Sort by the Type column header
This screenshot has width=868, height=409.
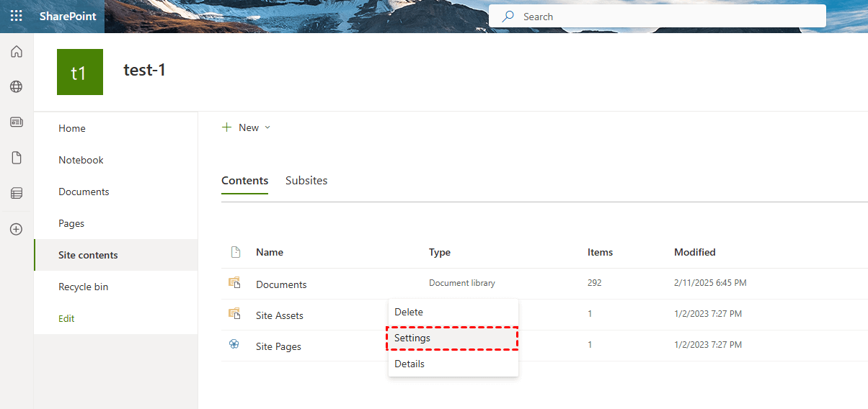[440, 252]
